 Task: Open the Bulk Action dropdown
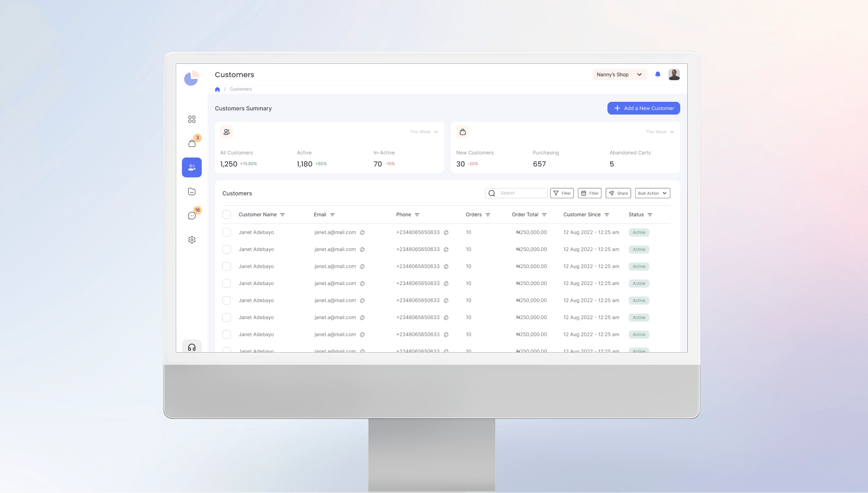653,193
